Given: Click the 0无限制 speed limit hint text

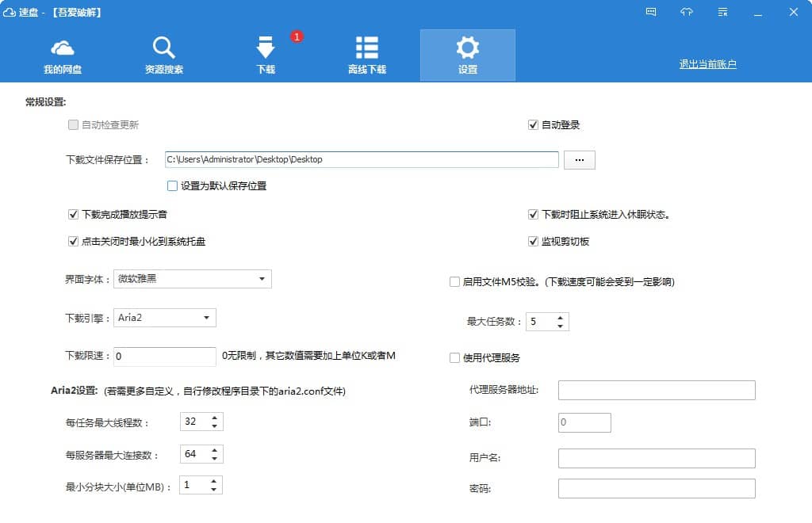Looking at the screenshot, I should (308, 356).
